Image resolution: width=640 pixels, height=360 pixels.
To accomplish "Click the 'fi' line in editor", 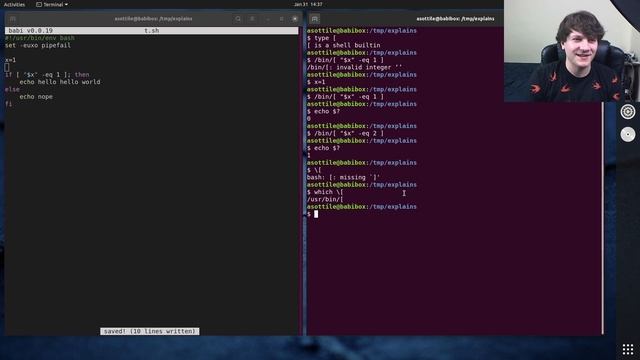I will [9, 104].
